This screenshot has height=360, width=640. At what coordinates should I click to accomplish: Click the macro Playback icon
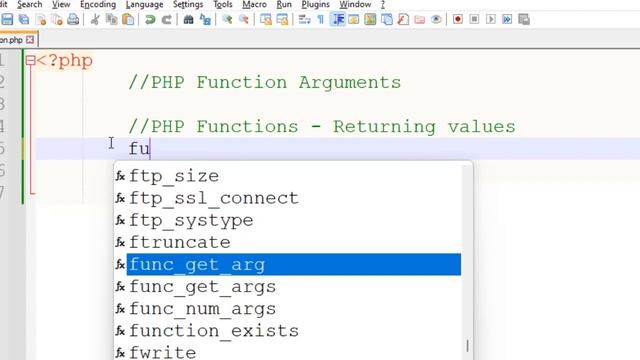[491, 19]
